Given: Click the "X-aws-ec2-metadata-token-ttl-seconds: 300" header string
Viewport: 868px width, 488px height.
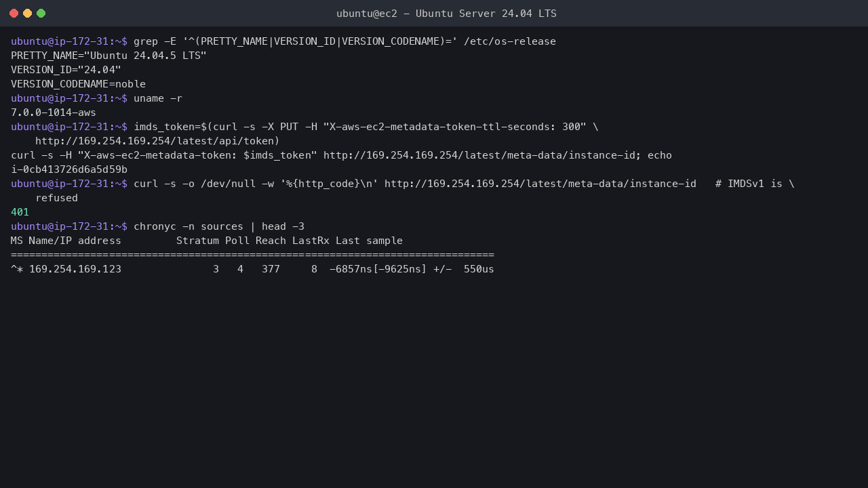Looking at the screenshot, I should tap(454, 127).
